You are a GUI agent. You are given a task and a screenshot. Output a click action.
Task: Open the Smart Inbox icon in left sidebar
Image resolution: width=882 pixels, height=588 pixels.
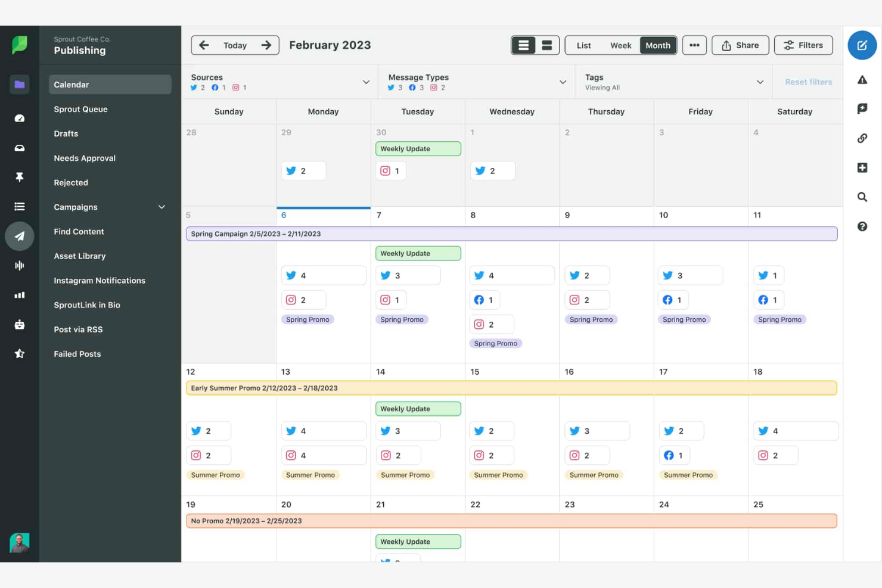coord(19,148)
